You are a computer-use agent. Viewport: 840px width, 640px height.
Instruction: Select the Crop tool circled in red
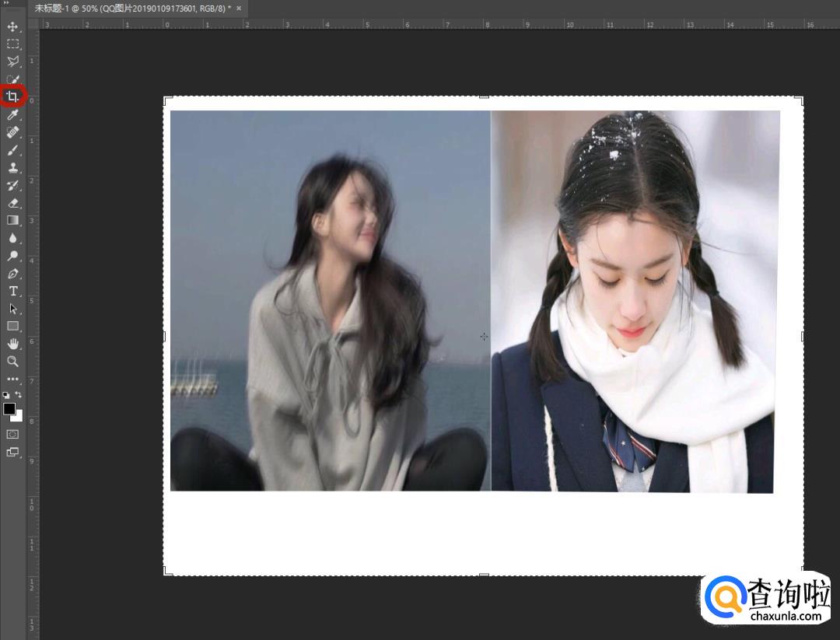[12, 97]
